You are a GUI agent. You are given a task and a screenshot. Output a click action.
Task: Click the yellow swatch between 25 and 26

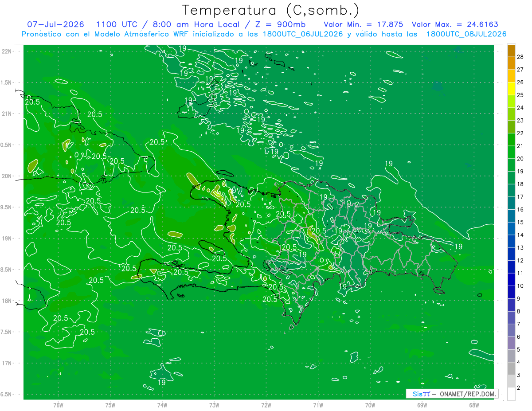511,89
